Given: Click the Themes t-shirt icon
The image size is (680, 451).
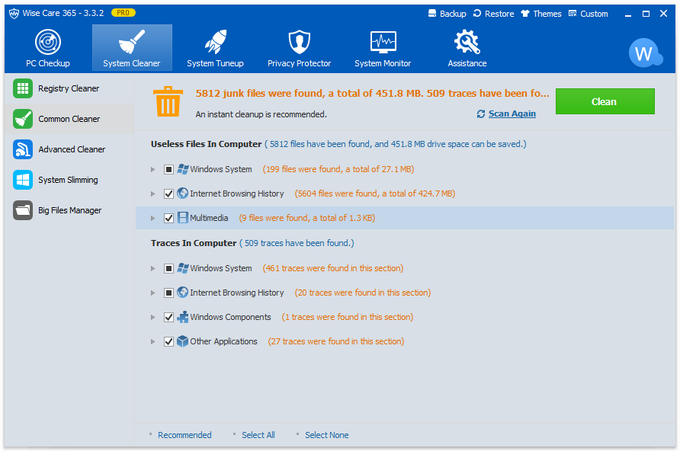Looking at the screenshot, I should tap(525, 13).
